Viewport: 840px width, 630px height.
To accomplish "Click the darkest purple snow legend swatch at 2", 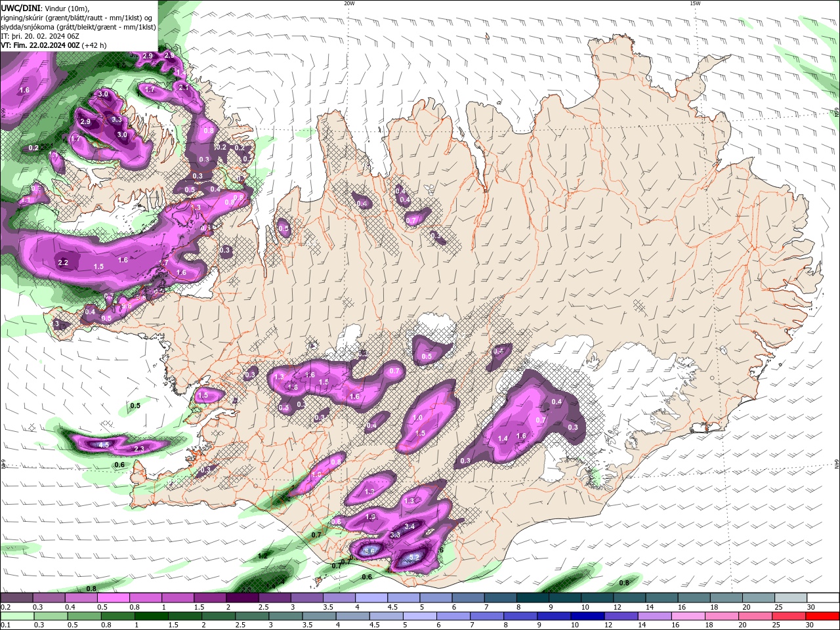I will (x=241, y=598).
